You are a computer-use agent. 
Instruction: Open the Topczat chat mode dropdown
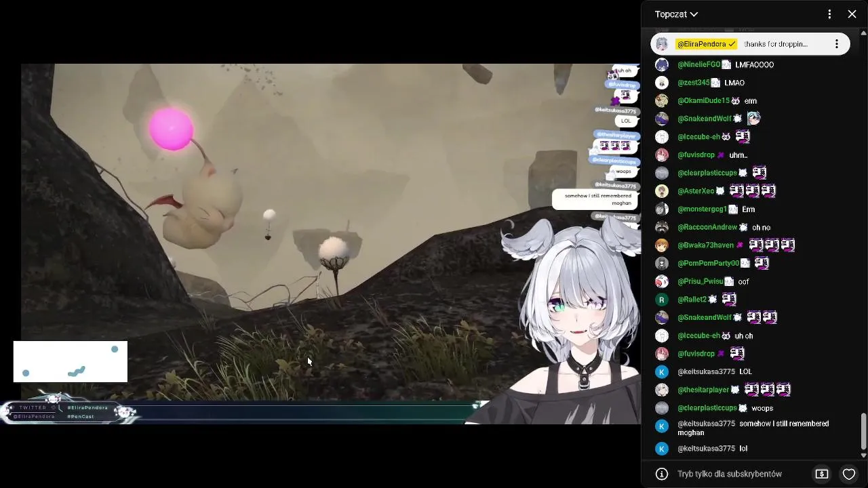click(x=676, y=14)
